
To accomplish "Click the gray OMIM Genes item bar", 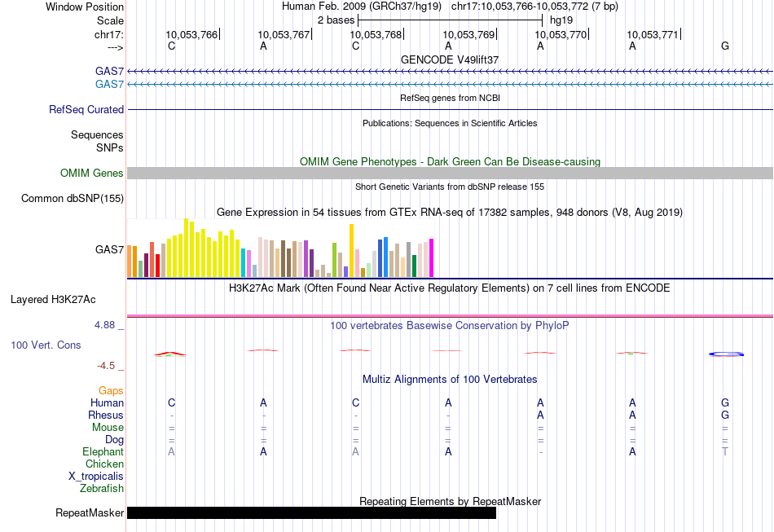I will click(451, 174).
